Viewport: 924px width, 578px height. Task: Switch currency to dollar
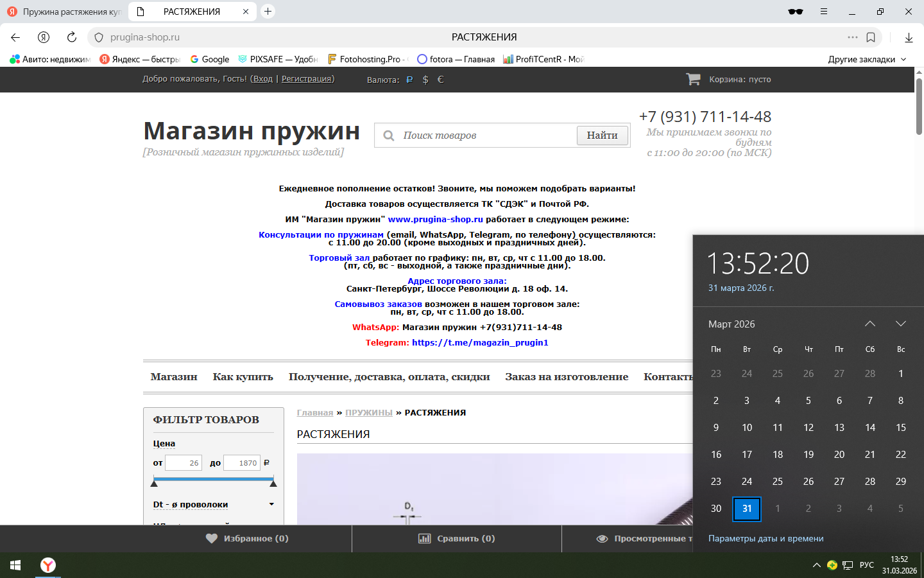[425, 80]
